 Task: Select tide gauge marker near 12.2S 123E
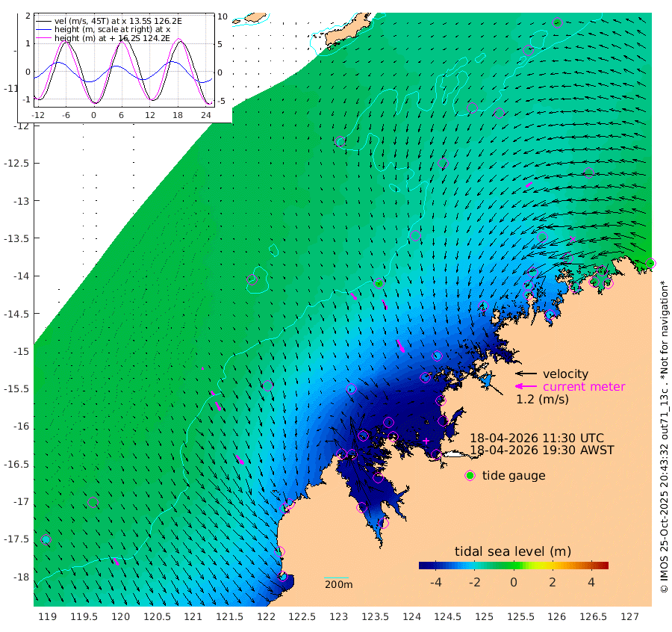pyautogui.click(x=340, y=142)
